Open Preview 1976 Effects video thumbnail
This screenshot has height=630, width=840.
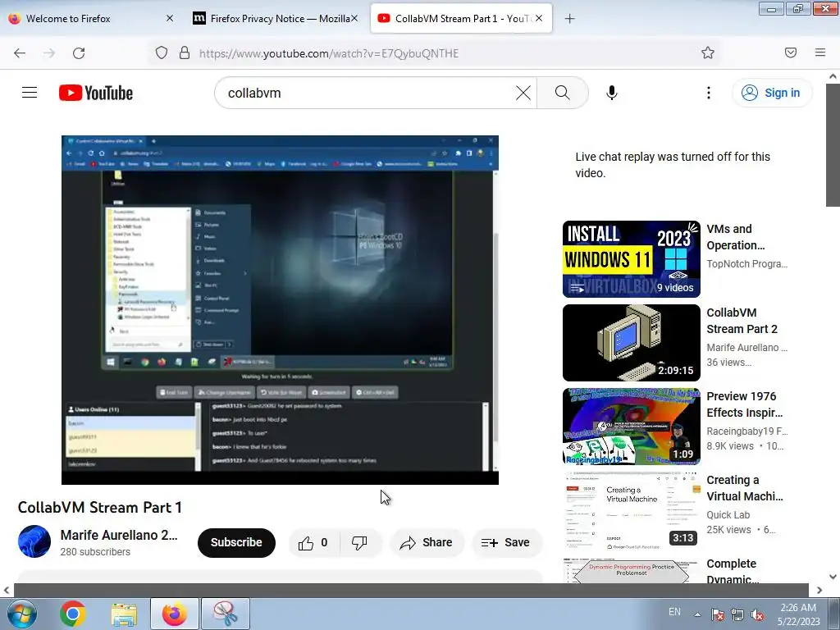pos(631,427)
